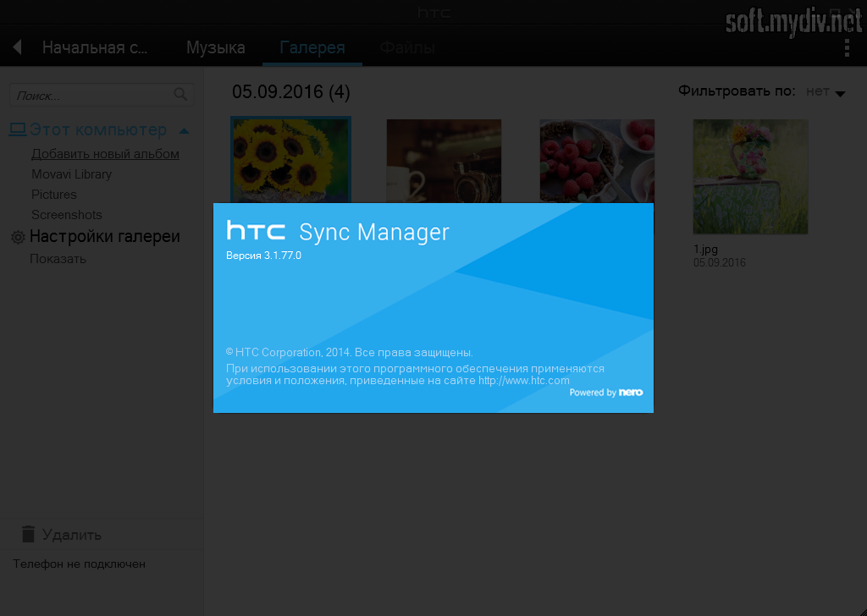
Task: Click the 05.09.2016 date under 1.jpg
Action: click(x=720, y=263)
